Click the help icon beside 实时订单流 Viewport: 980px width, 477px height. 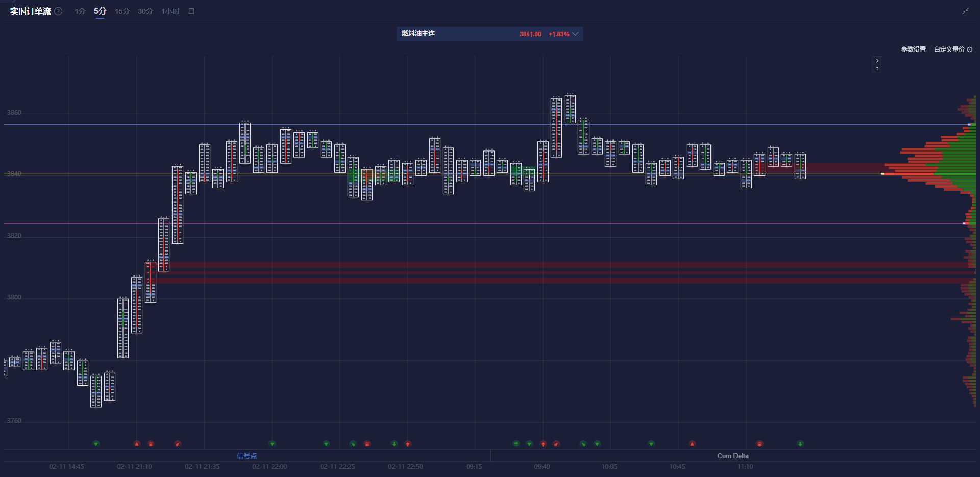[58, 11]
